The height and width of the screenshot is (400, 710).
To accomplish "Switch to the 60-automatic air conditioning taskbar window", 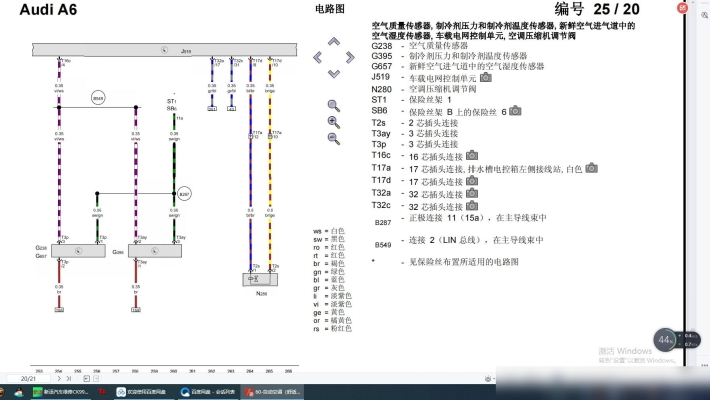I will click(x=272, y=392).
